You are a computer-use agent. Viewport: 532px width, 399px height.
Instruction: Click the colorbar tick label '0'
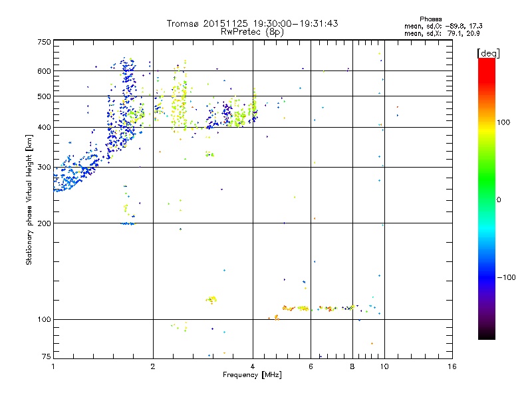point(498,200)
